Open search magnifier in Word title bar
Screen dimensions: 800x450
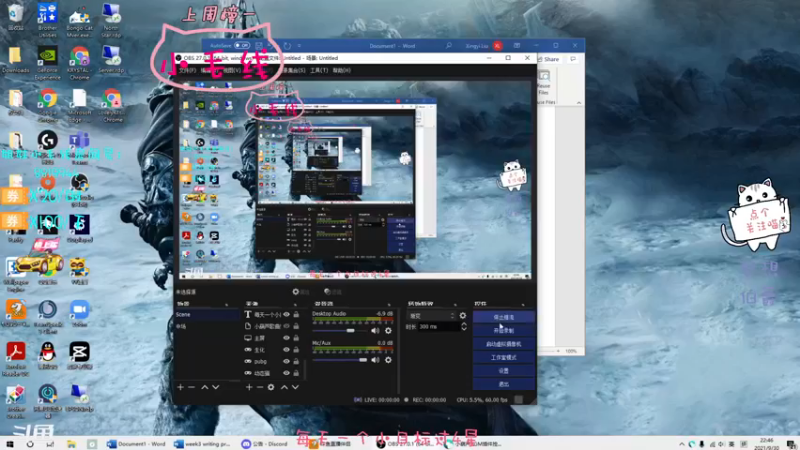[x=448, y=45]
